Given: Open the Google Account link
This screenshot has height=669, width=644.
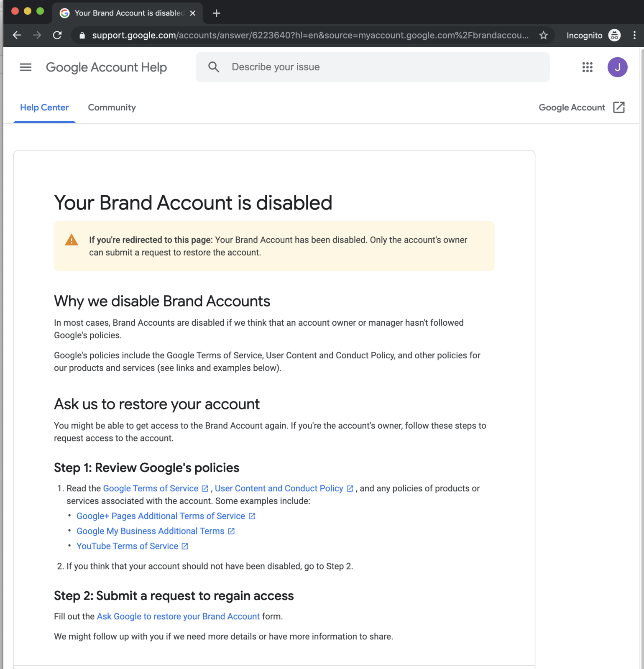Looking at the screenshot, I should (572, 107).
